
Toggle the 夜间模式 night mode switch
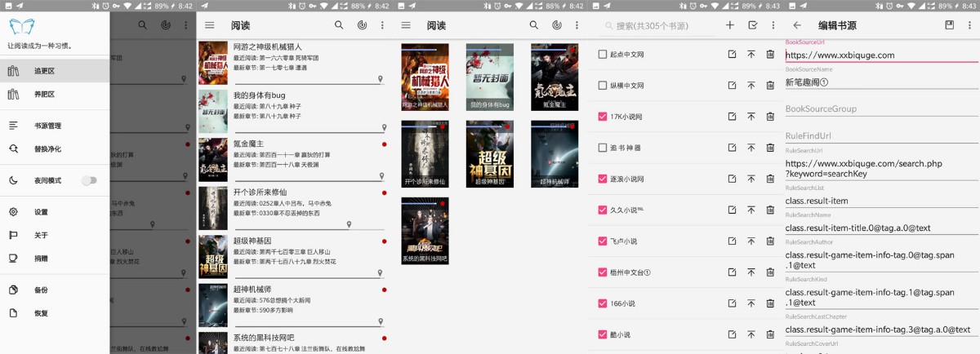tap(89, 180)
